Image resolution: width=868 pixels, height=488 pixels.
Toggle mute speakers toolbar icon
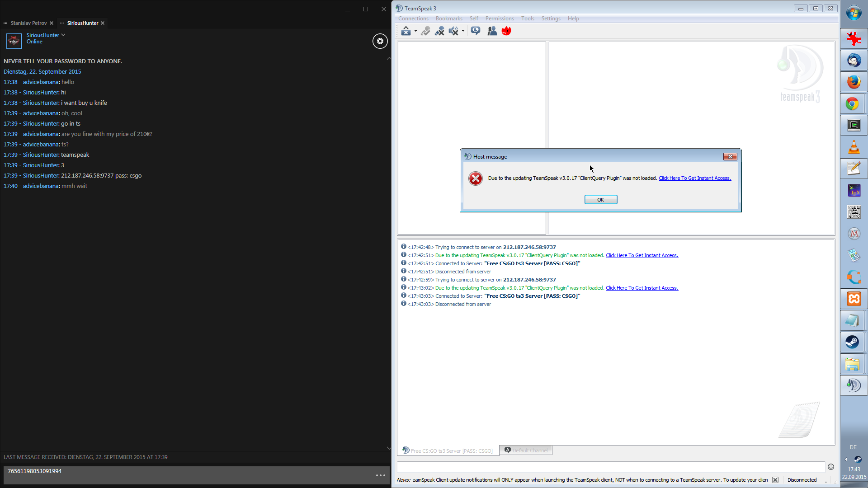tap(453, 31)
